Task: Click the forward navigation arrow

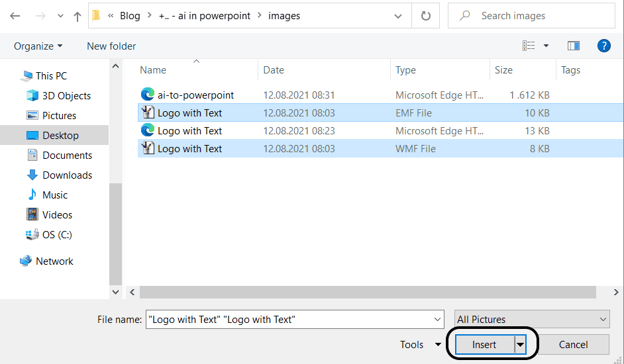Action: pyautogui.click(x=40, y=16)
